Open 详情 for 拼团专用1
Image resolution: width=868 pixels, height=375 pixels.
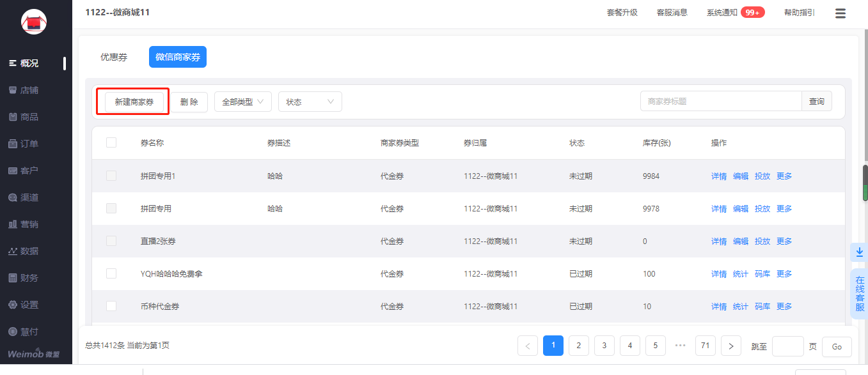(x=719, y=176)
